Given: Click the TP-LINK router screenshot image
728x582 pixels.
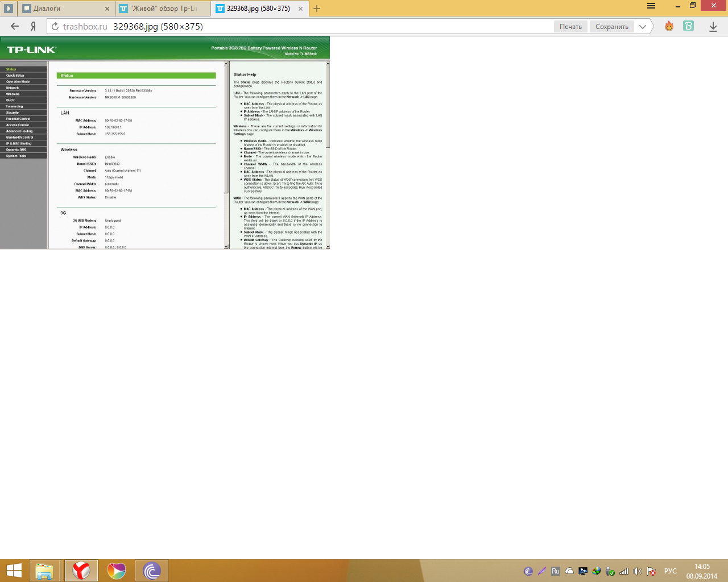Looking at the screenshot, I should coord(165,143).
